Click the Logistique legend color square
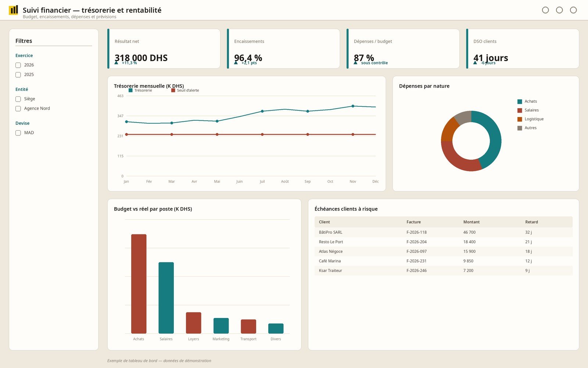Viewport: 588px width, 368px height. (x=520, y=119)
